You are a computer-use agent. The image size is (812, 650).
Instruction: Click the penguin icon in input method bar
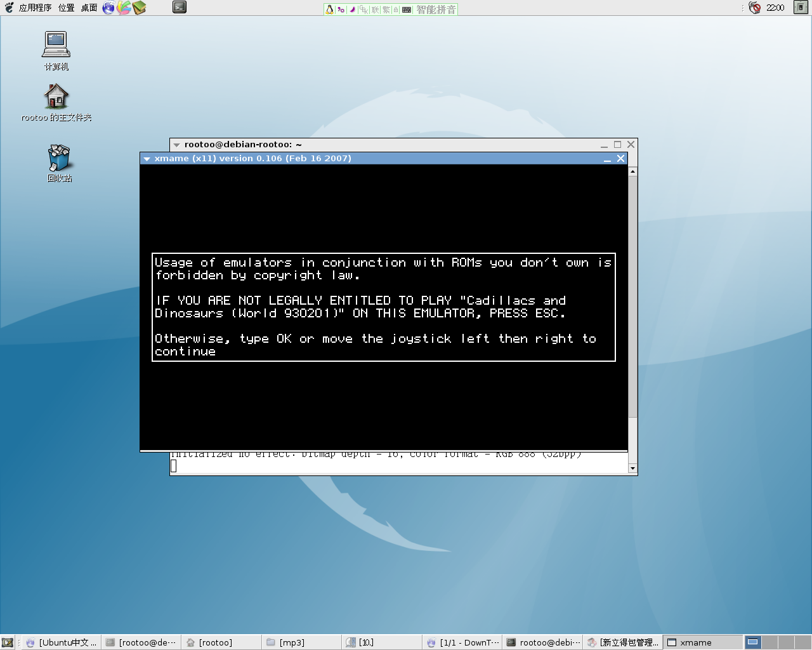tap(329, 10)
